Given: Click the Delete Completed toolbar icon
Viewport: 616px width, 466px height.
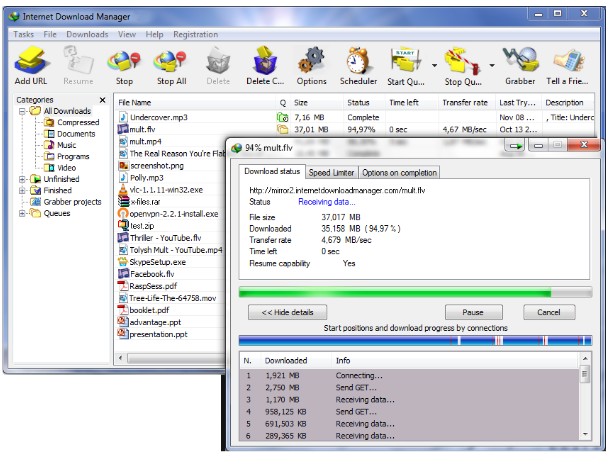Looking at the screenshot, I should (265, 61).
